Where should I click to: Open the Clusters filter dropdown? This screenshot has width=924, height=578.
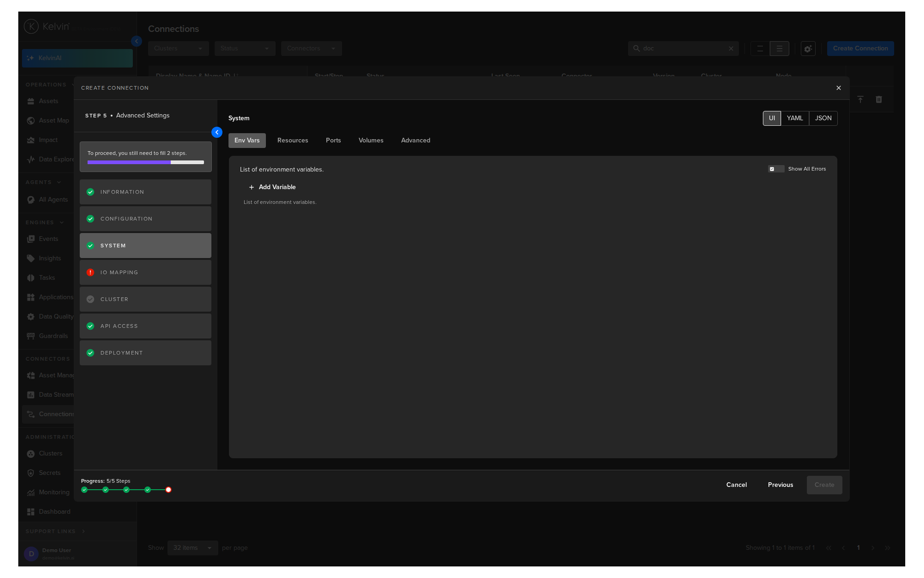[x=179, y=49]
